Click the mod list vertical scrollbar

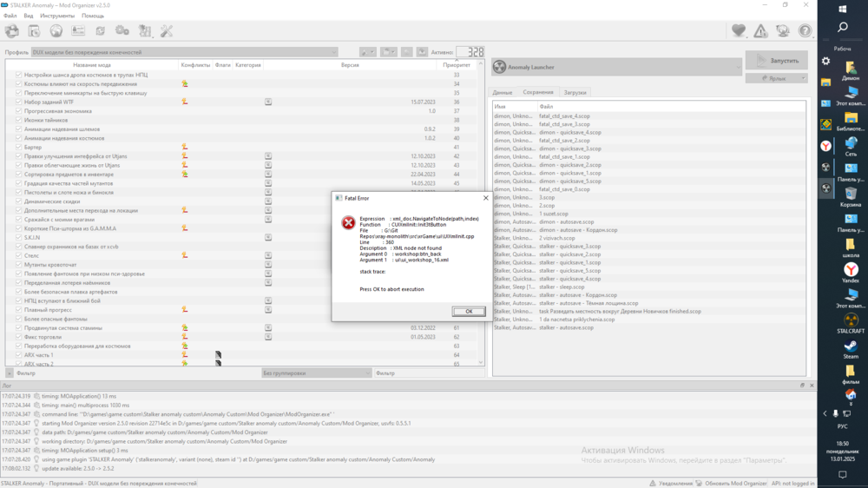point(481,214)
